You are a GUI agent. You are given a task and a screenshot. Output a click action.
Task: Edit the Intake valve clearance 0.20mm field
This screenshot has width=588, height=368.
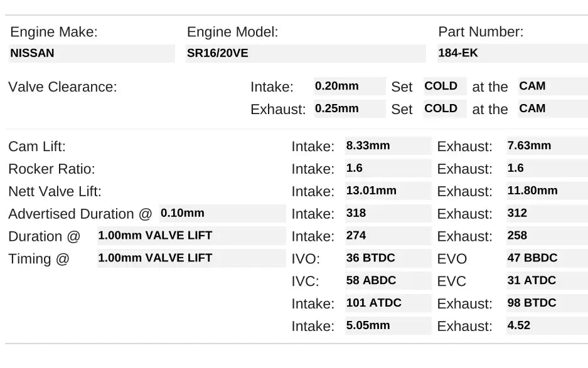350,87
